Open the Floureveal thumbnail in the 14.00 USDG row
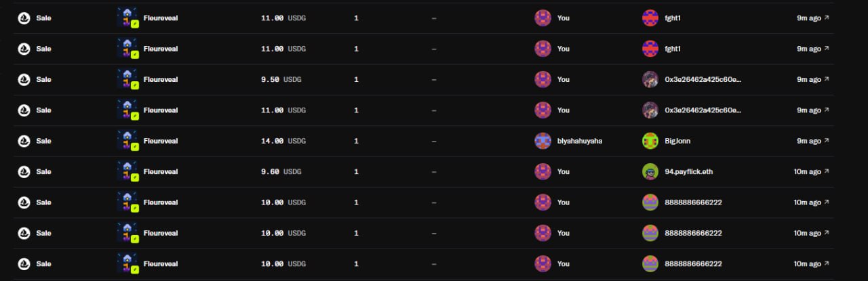Screen dimensions: 868x281 (127, 141)
